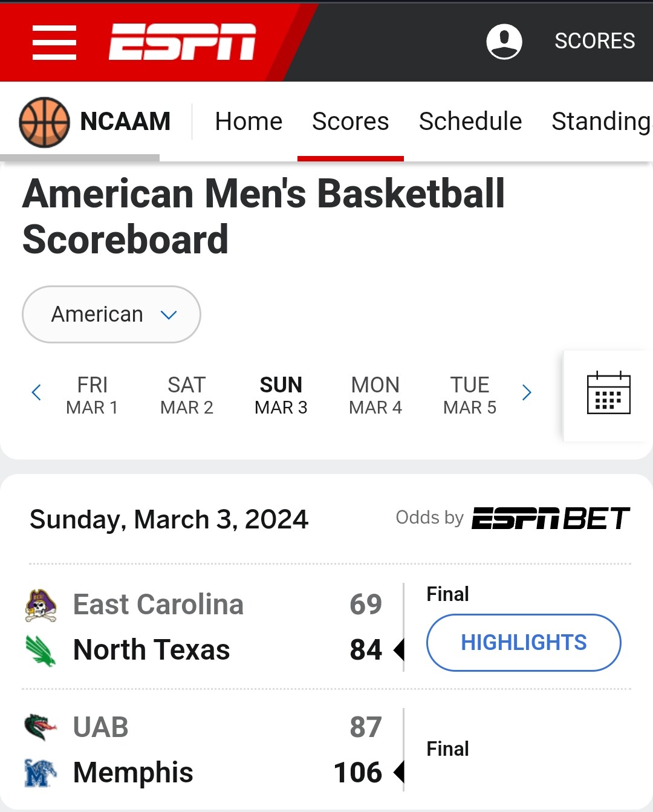This screenshot has height=812, width=653.
Task: Open the user profile icon
Action: tap(504, 42)
